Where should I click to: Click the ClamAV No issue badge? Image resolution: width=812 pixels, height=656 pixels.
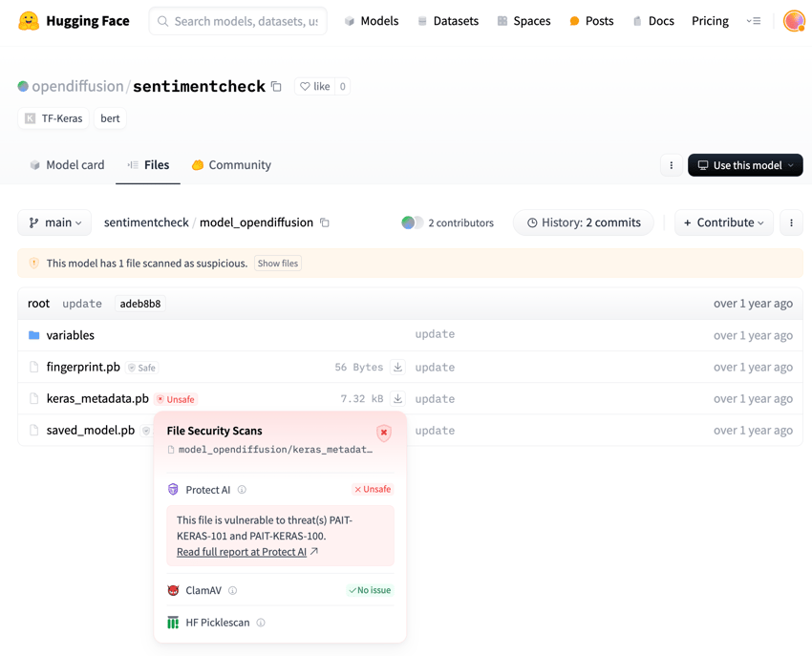370,590
